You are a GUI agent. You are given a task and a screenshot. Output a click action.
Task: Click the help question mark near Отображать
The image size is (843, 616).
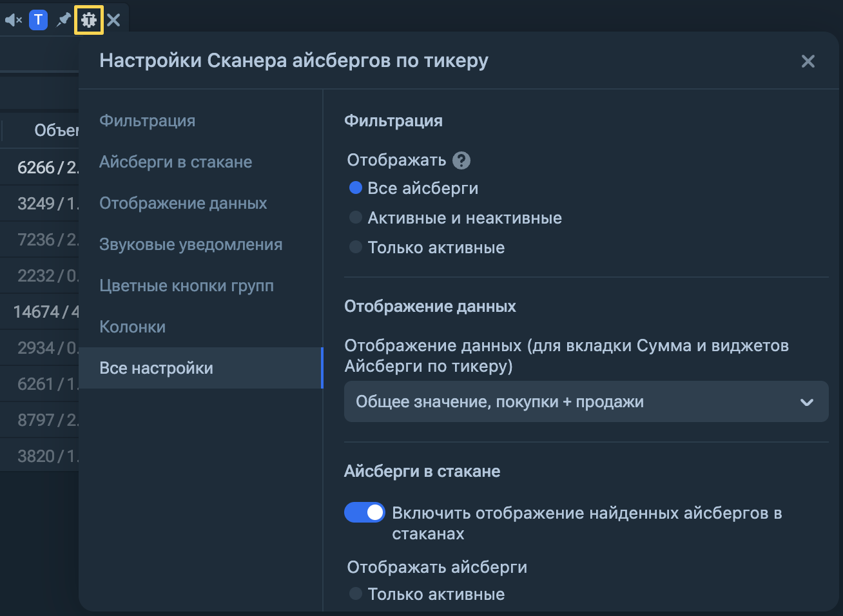tap(461, 160)
